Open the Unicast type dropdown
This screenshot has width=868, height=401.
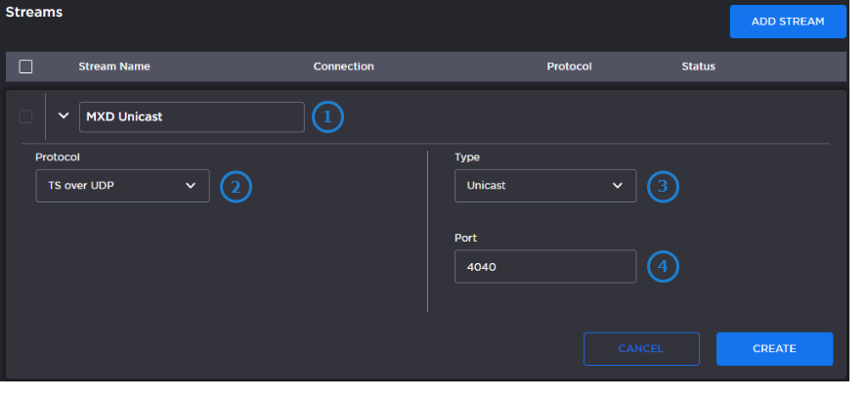pyautogui.click(x=544, y=186)
